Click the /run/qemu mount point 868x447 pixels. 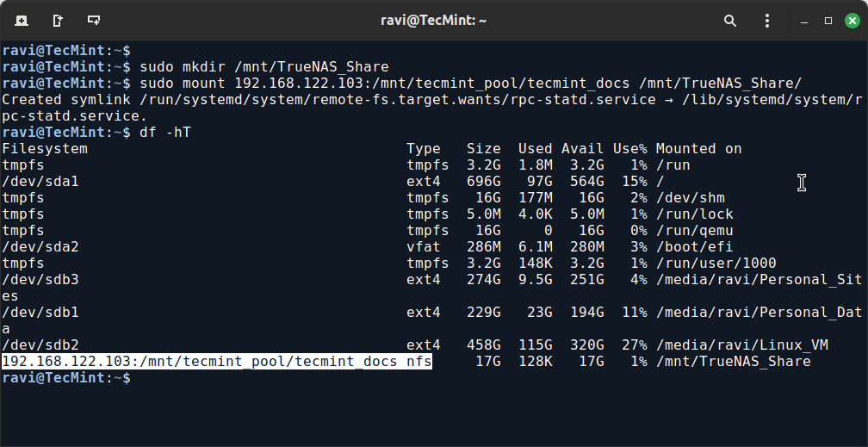coord(695,231)
